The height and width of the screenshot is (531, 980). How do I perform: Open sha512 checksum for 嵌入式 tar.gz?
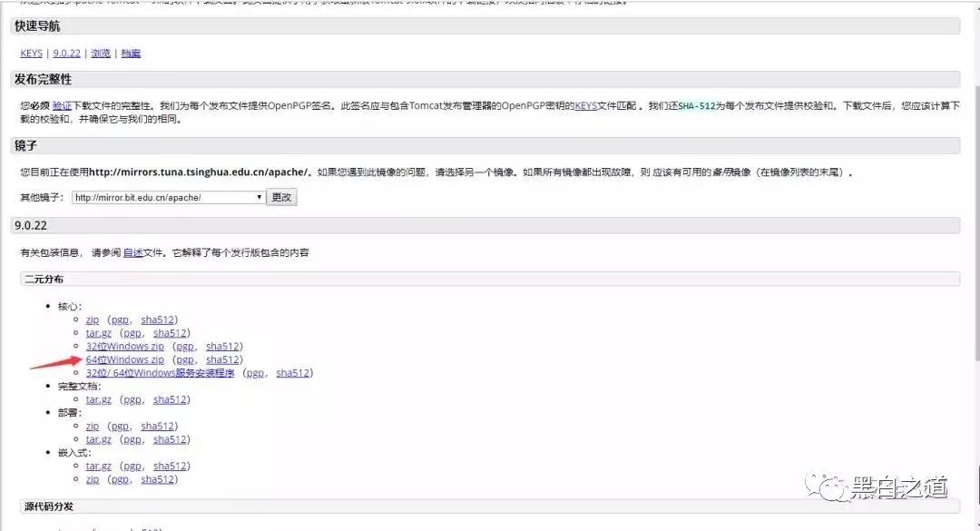coord(170,466)
